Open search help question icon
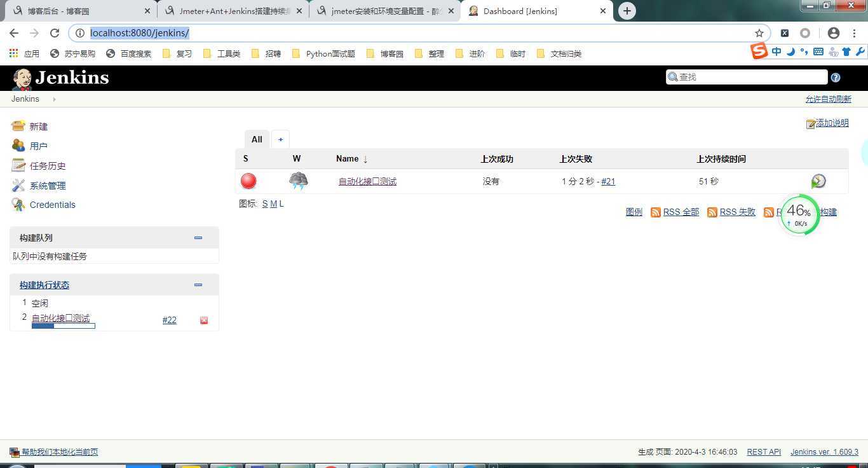 (x=836, y=78)
